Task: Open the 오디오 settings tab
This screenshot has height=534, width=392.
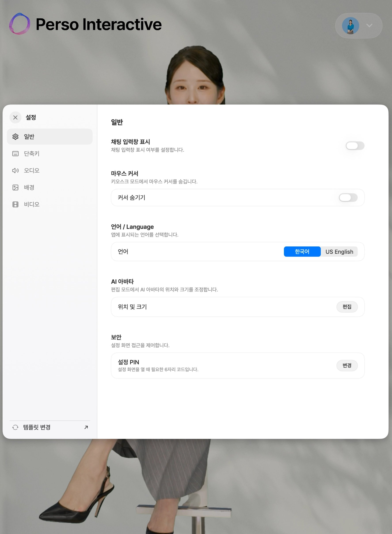Action: tap(49, 170)
